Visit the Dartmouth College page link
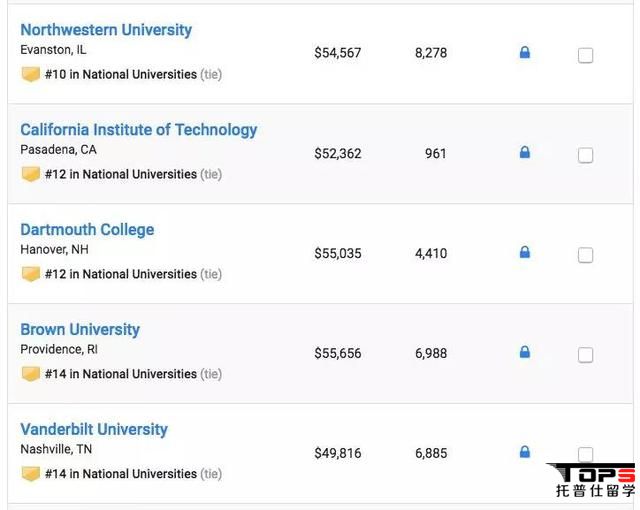 [x=87, y=230]
